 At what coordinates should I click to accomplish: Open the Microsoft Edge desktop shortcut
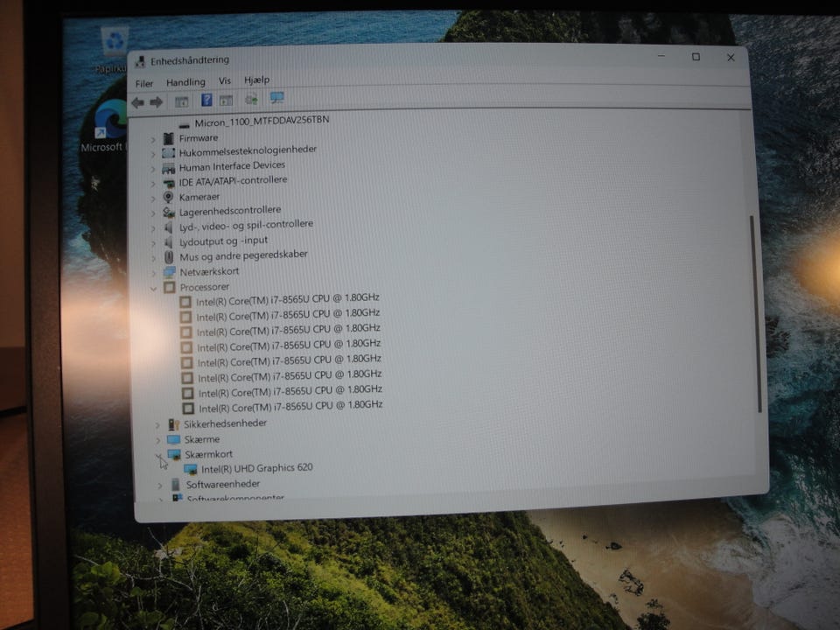click(110, 120)
